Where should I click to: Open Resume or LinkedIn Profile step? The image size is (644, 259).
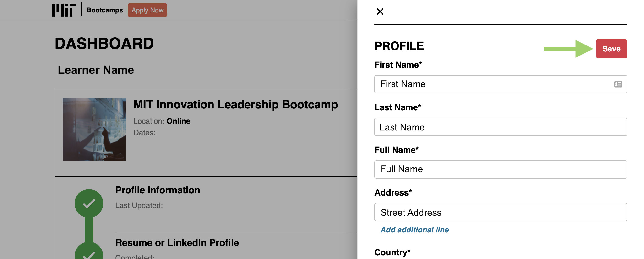tap(177, 243)
